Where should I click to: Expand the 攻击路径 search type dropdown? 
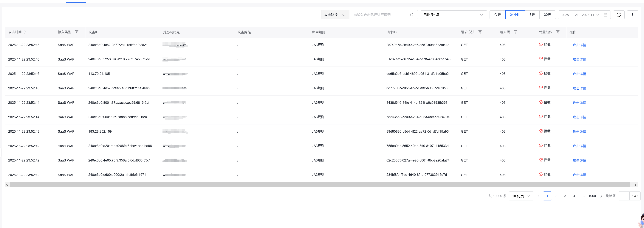click(x=335, y=15)
